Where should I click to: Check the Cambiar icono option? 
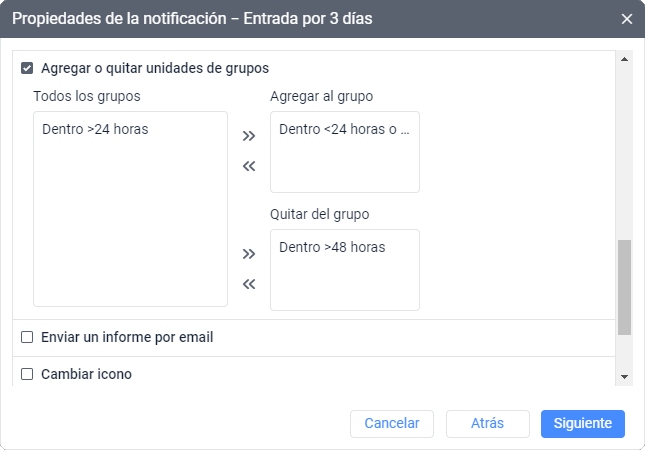tap(27, 375)
